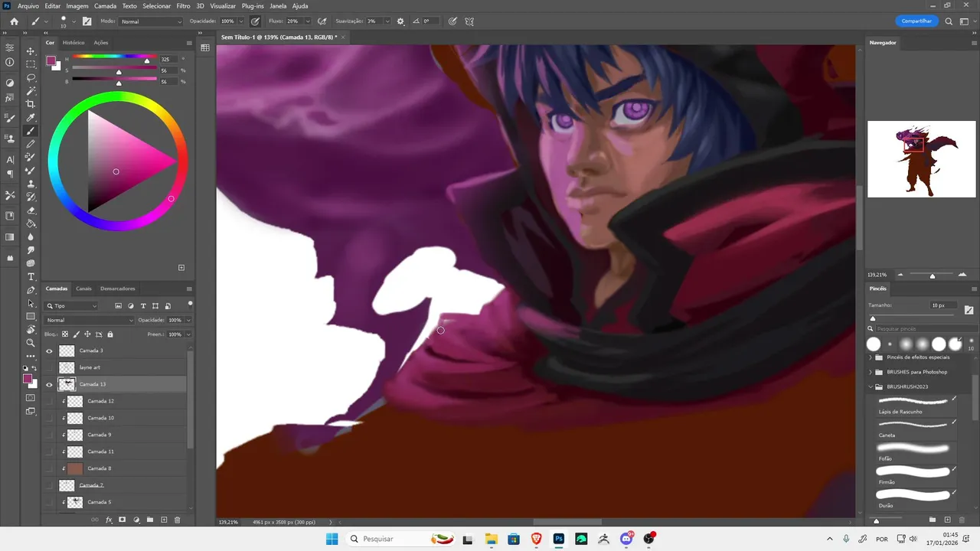Open Fluxo value dropdown
The image size is (980, 551).
tap(309, 21)
